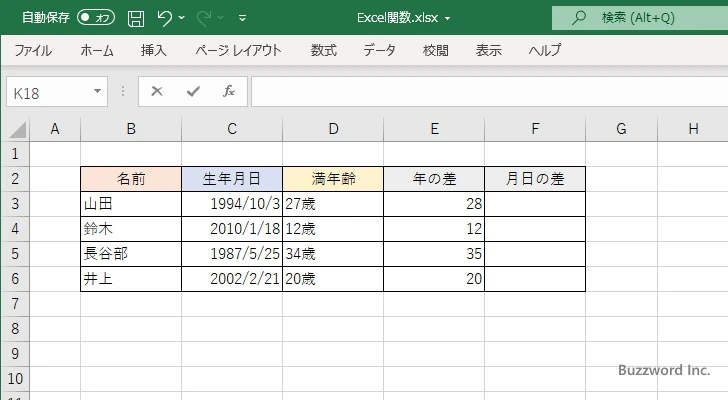Select column G header
728x400 pixels.
point(621,129)
